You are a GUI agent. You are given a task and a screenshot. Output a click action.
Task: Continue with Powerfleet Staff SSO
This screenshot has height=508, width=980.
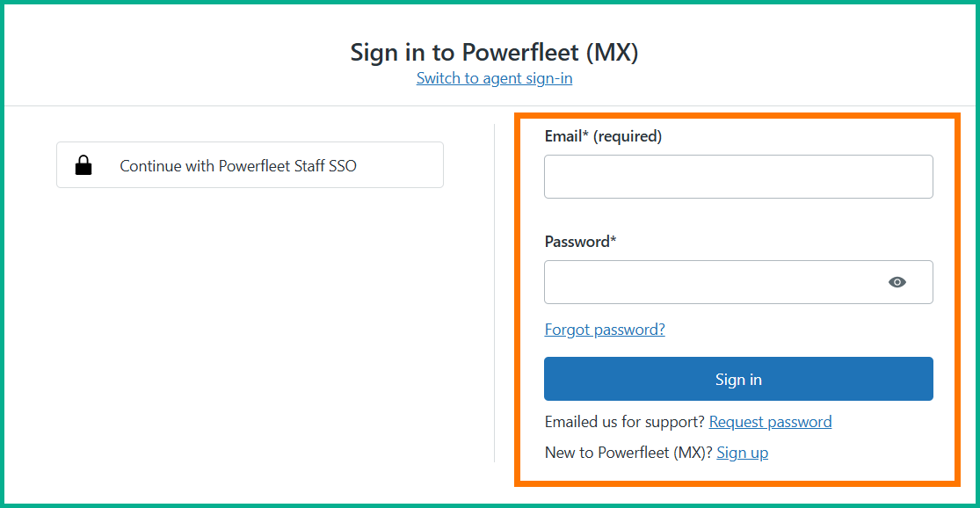pyautogui.click(x=250, y=165)
